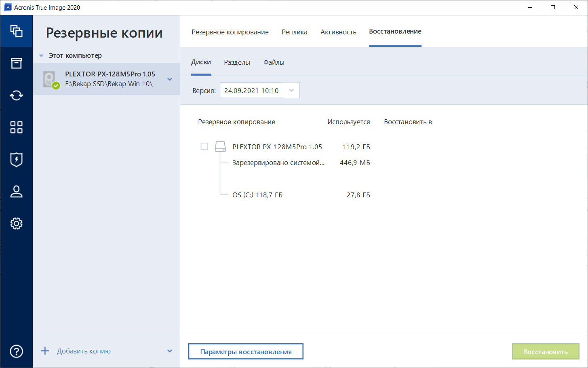Select the E:\Bekap SSD\Bekap Win 10\ backup entry
Image resolution: width=588 pixels, height=368 pixels.
[106, 79]
